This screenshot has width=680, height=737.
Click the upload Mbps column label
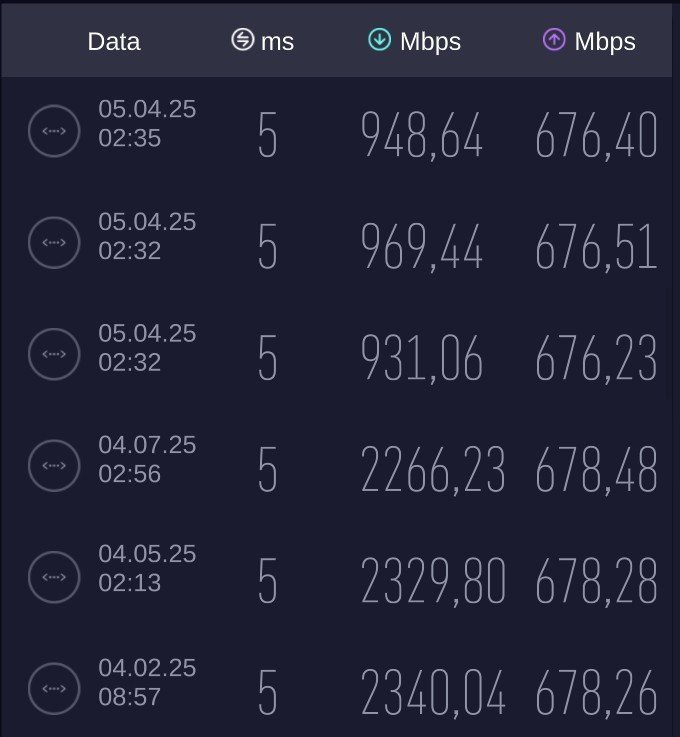[605, 42]
